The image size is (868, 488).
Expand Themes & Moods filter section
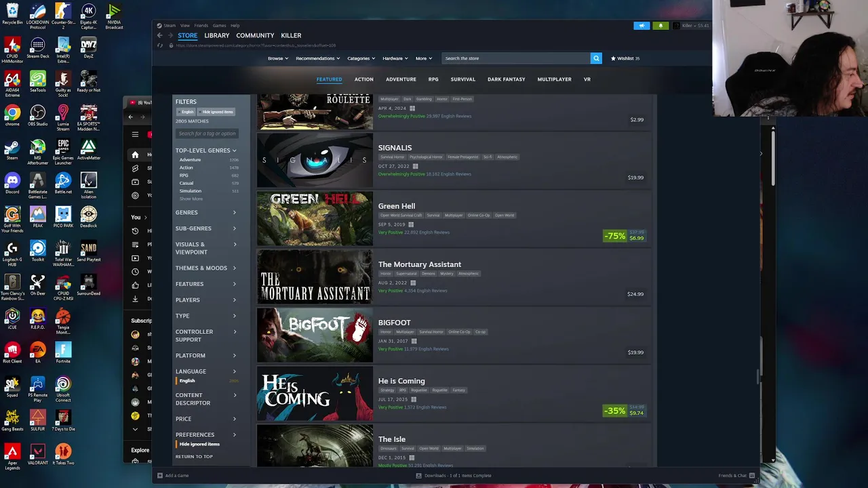206,268
